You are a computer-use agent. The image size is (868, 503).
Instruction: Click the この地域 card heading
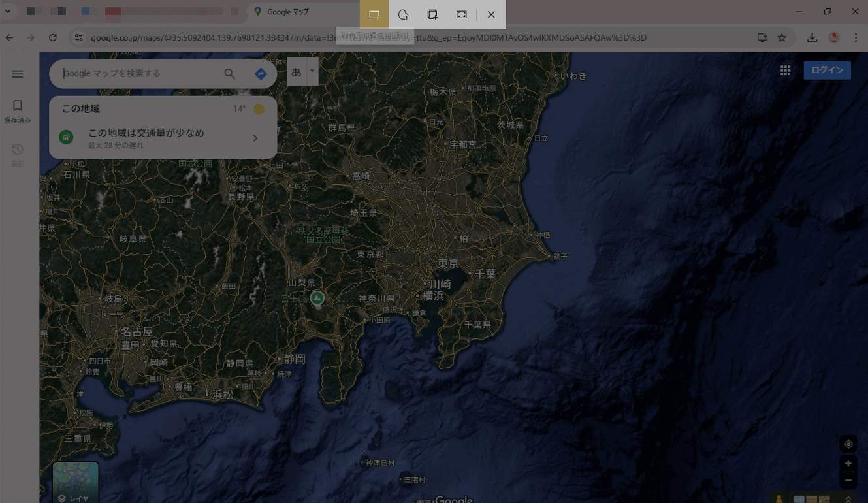(80, 109)
